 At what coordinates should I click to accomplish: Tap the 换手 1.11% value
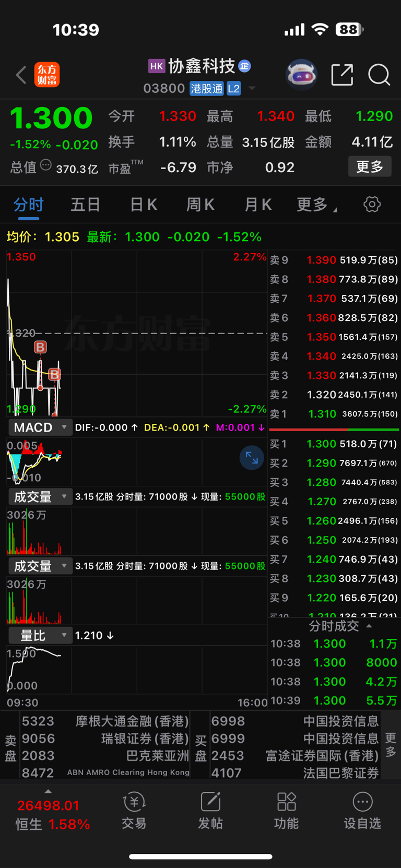point(178,142)
